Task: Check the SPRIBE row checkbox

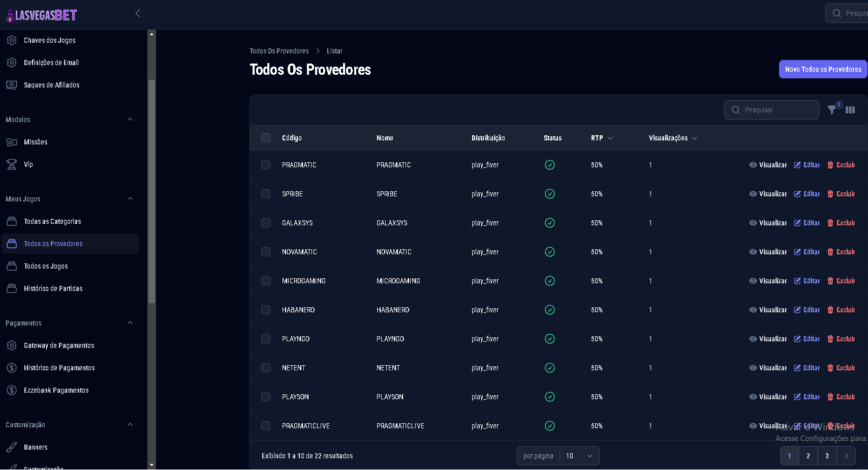Action: (x=266, y=194)
